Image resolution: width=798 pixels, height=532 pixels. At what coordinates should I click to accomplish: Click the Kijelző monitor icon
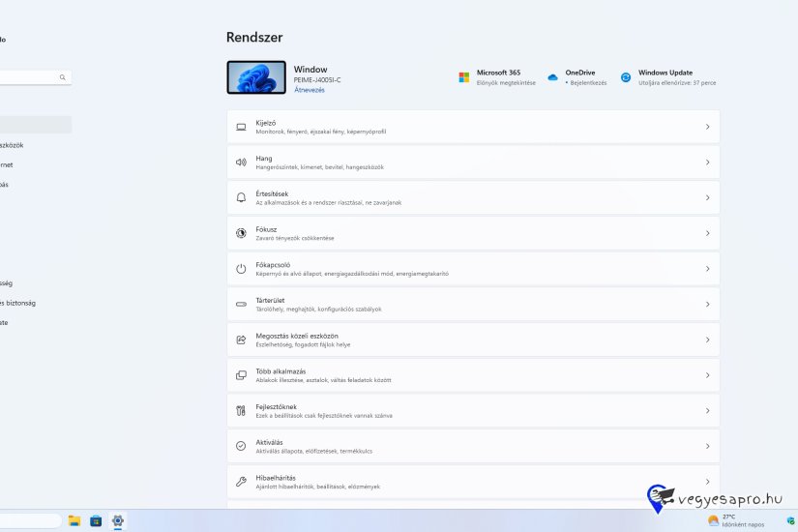(241, 127)
